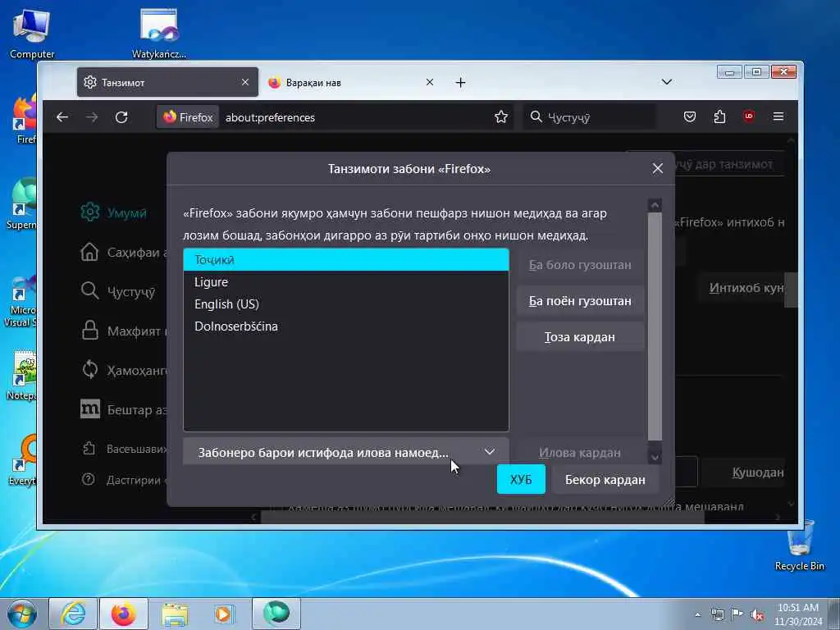The image size is (840, 630).
Task: Reload the page with refresh icon
Action: 121,116
